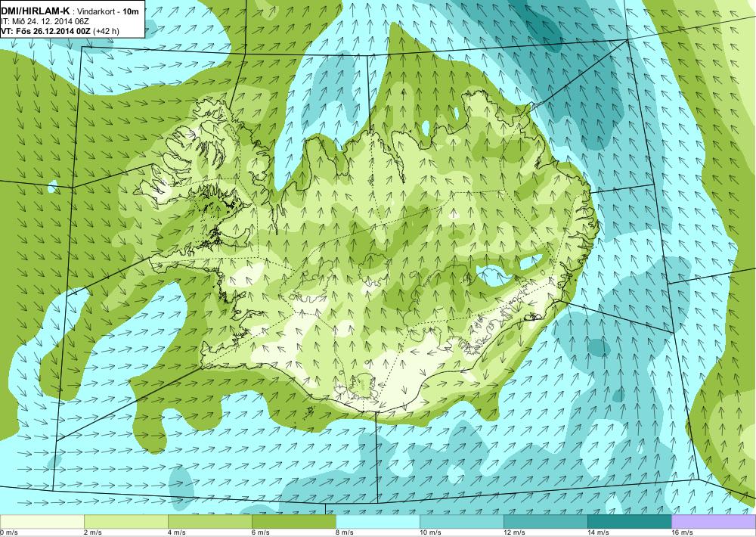Click the '4 m/s' legend label
The image size is (756, 537).
(x=177, y=532)
